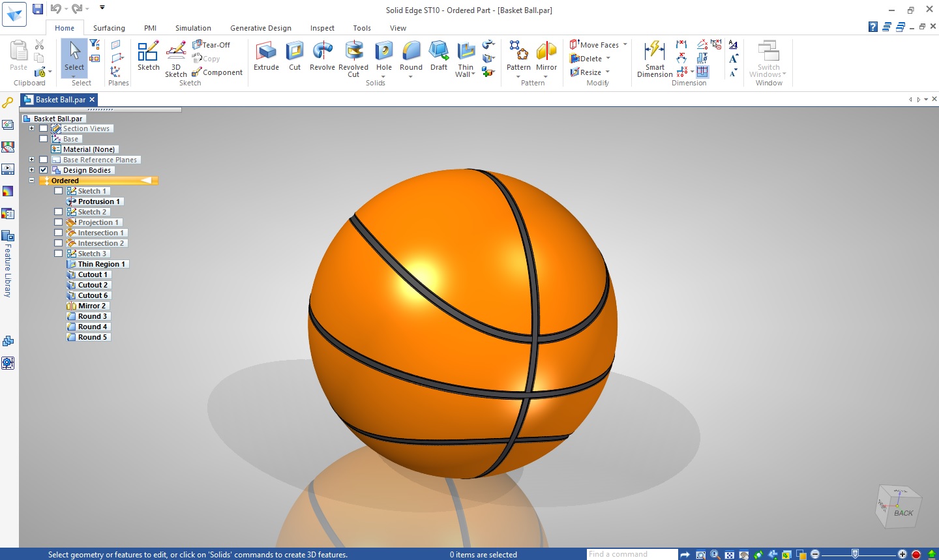Click the Component sketch command
Image resolution: width=939 pixels, height=560 pixels.
(x=217, y=72)
